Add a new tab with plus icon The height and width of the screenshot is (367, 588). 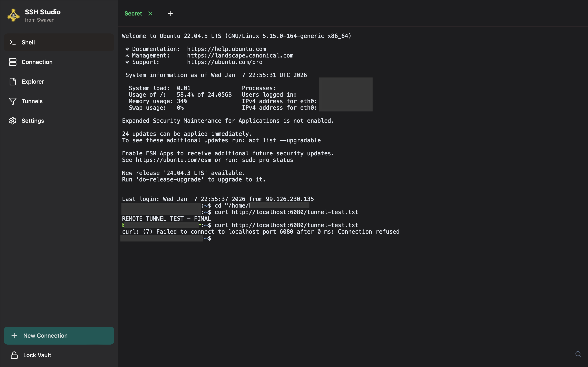[170, 14]
